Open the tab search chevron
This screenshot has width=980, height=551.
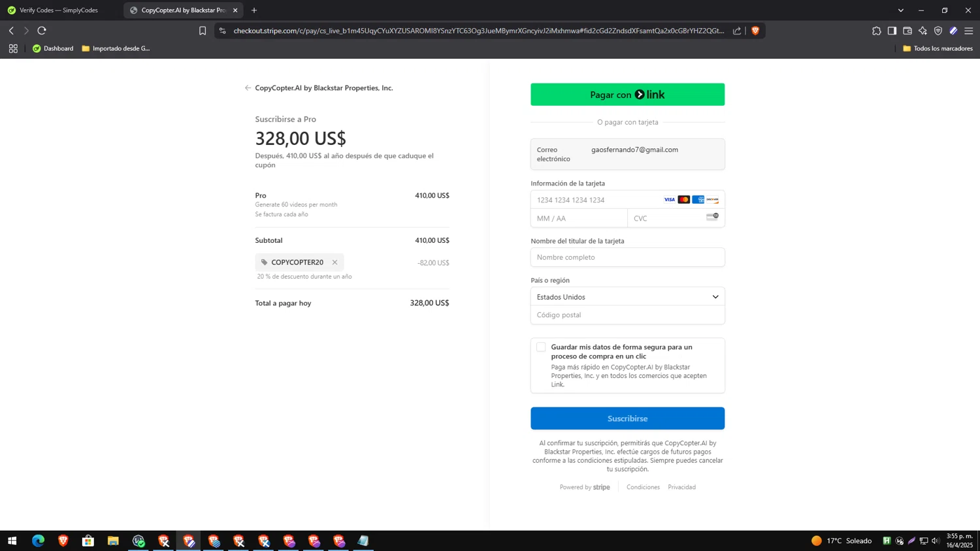point(900,10)
